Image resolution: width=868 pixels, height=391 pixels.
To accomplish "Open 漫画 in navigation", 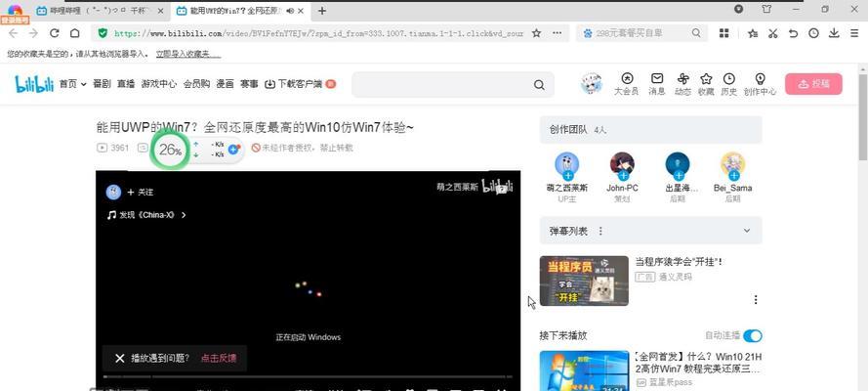I will pos(225,84).
